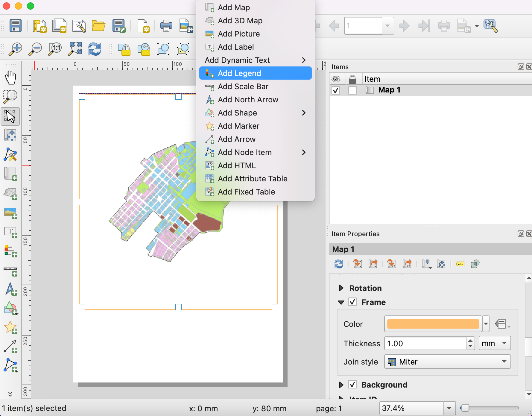The image size is (532, 416).
Task: Click Update Map Preview in Item Properties
Action: 339,264
